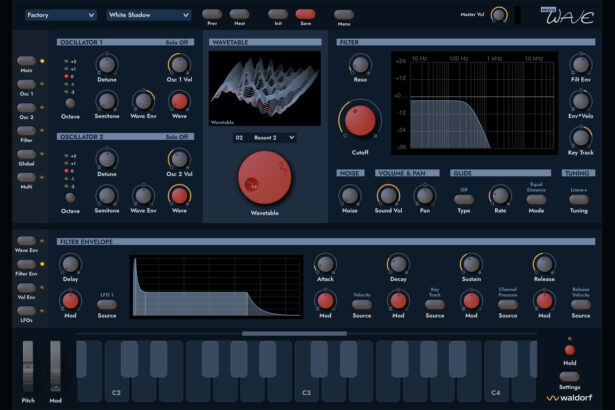Click the Init button

pos(278,15)
